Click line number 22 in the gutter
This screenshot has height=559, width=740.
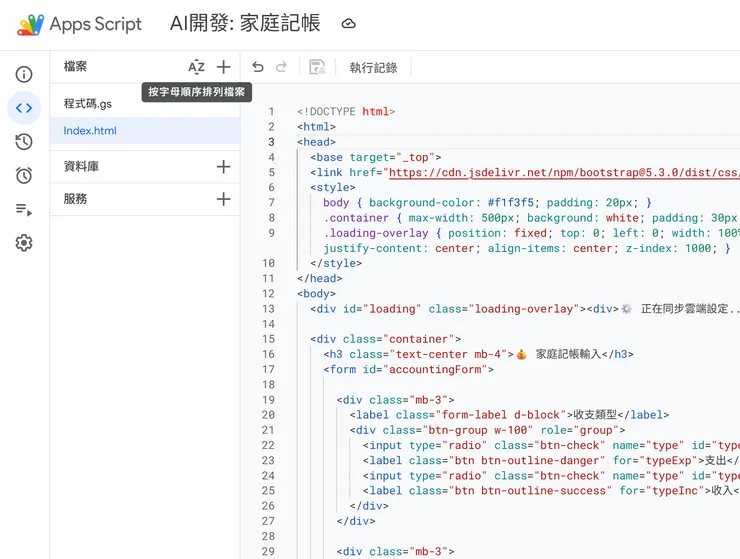click(269, 445)
